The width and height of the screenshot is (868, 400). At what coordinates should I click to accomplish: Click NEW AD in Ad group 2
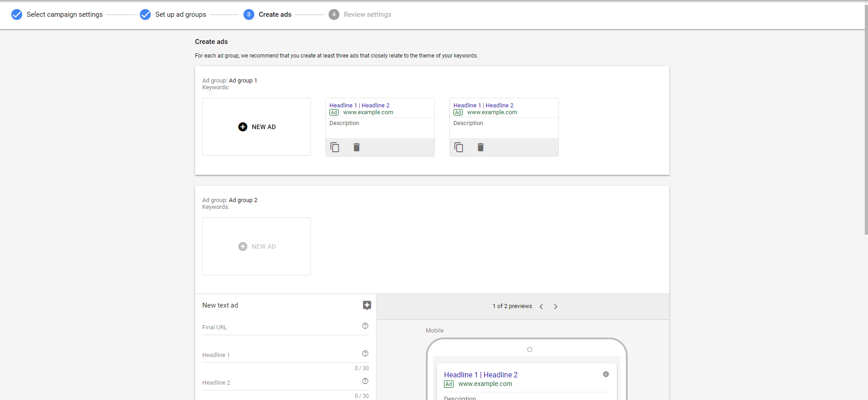click(x=257, y=246)
